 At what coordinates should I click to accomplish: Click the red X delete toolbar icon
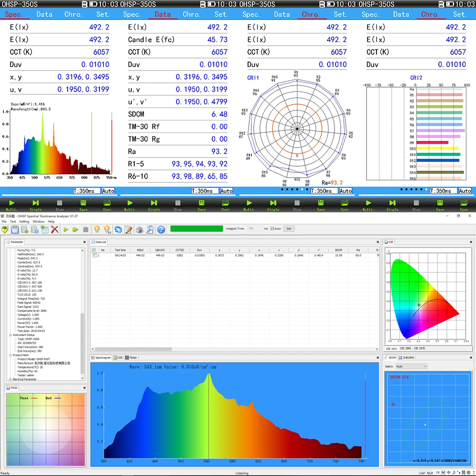55,229
